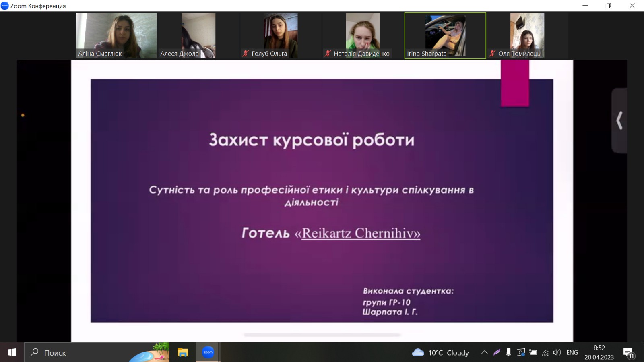The image size is (644, 362).
Task: Select Аліна Смаглюк's video thumbnail
Action: coord(116,35)
